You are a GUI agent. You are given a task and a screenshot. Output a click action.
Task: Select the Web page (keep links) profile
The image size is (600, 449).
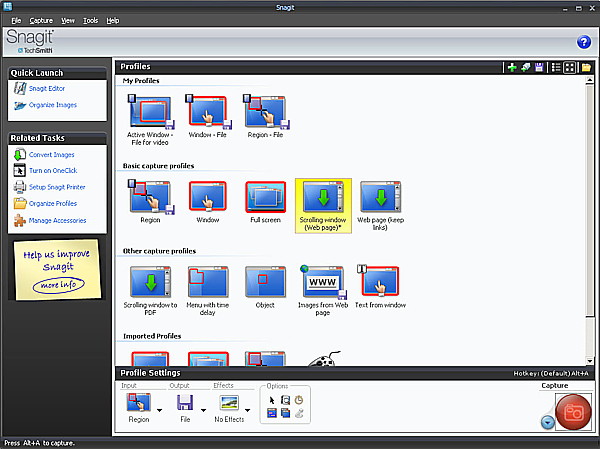point(380,206)
